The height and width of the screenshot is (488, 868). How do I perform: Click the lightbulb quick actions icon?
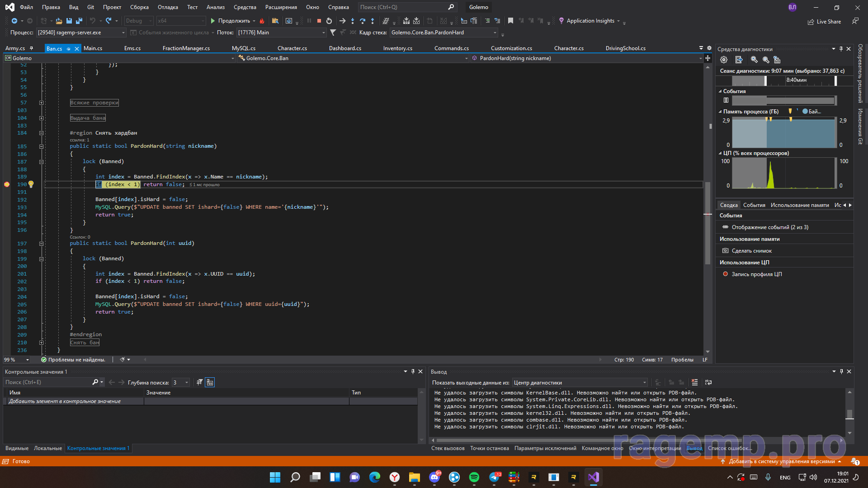(x=31, y=184)
